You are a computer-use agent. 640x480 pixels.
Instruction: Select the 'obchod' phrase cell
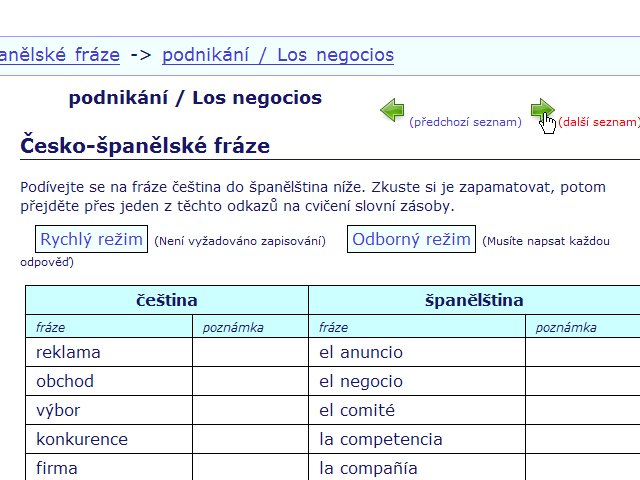tap(109, 381)
